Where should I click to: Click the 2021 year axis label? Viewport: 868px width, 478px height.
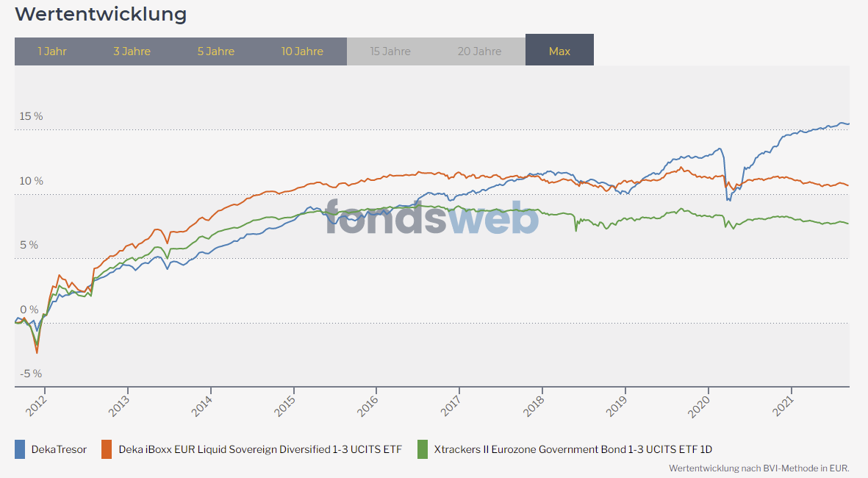tap(783, 406)
